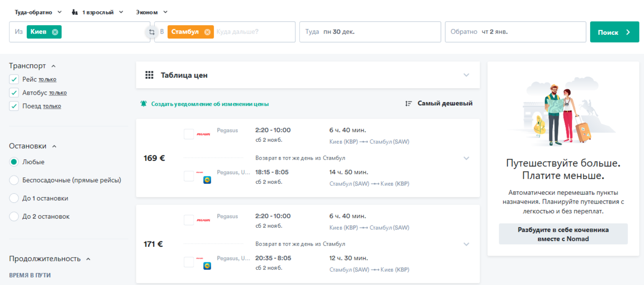Uncheck the Поезд transport checkbox
This screenshot has width=644, height=285.
[14, 106]
